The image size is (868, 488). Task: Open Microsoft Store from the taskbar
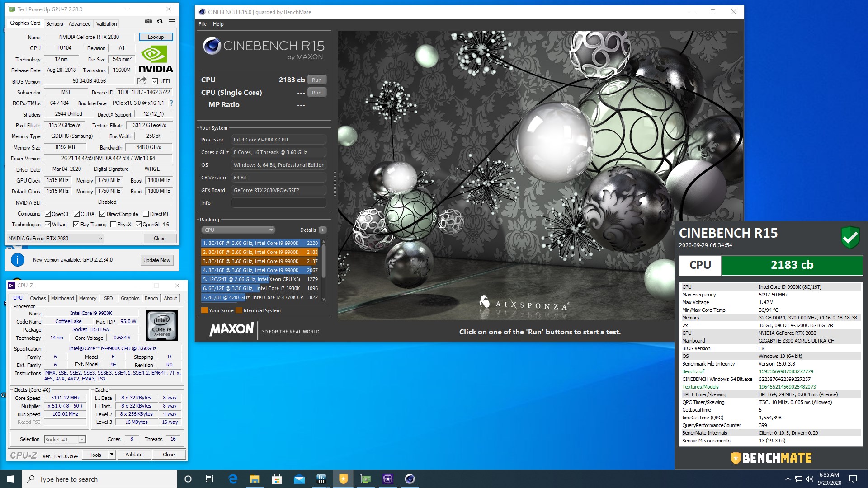(277, 479)
